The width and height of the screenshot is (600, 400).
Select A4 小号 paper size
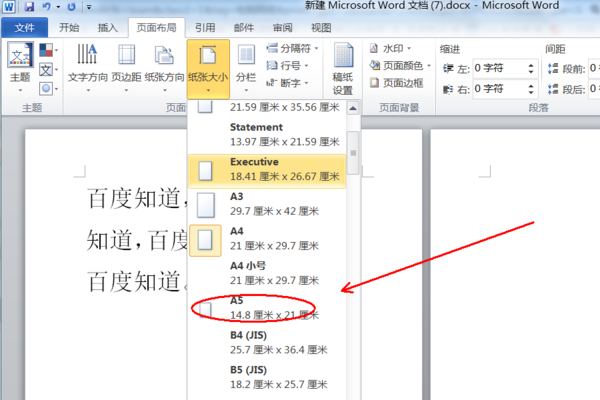(267, 273)
